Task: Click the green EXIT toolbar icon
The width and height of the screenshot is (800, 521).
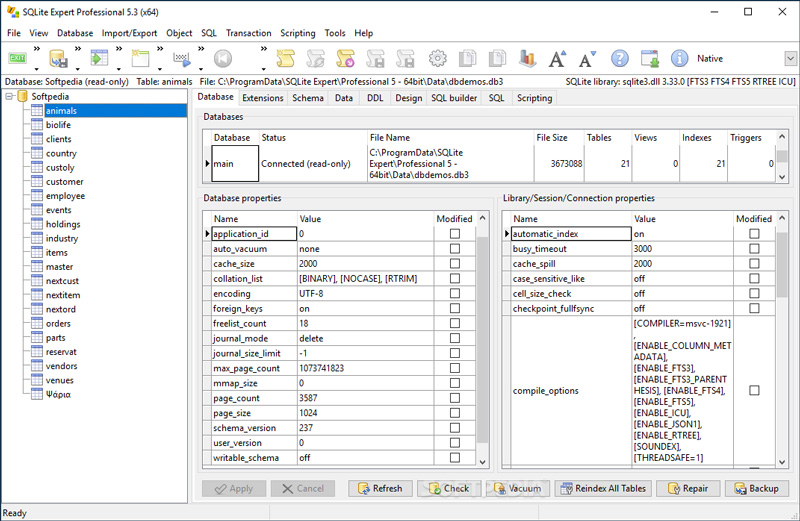Action: pos(18,58)
